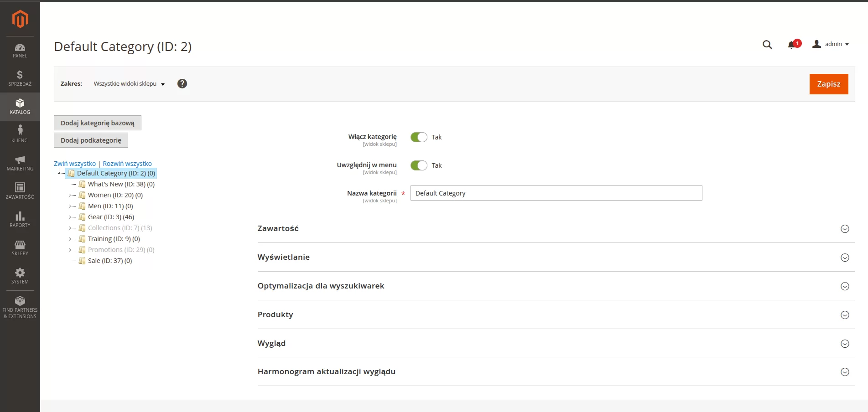Open the Sprzedaż sales menu

[20, 78]
